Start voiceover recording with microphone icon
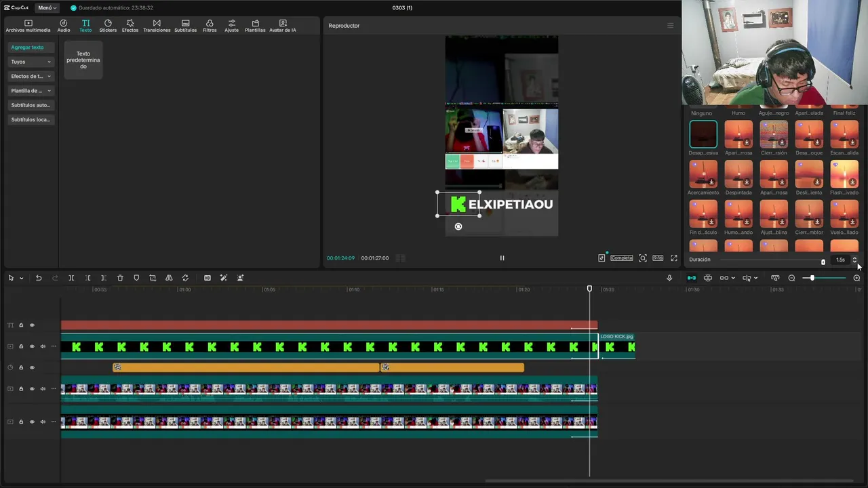The height and width of the screenshot is (488, 868). click(x=669, y=278)
